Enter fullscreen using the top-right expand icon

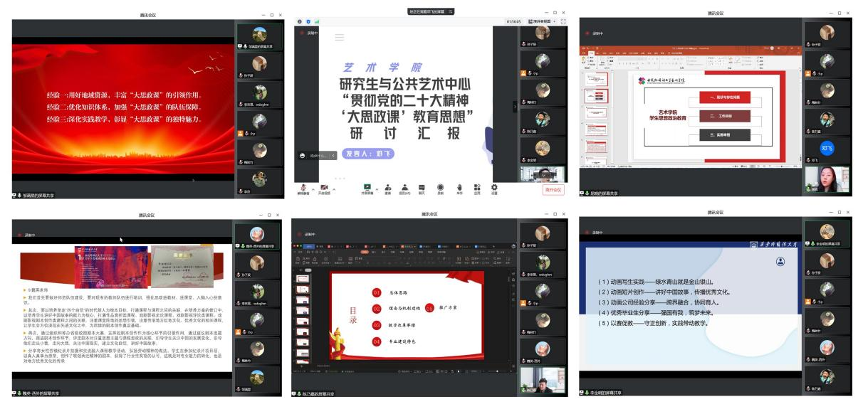[563, 22]
